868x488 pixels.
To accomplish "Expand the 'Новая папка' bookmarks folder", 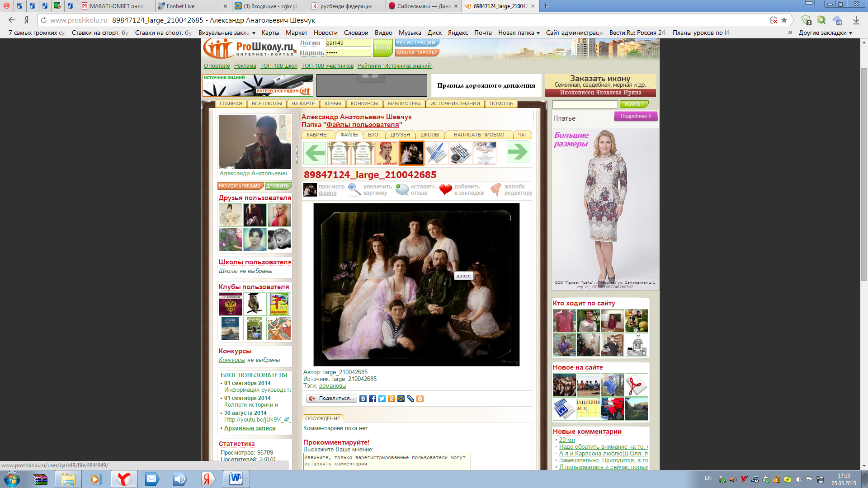I will pos(519,33).
